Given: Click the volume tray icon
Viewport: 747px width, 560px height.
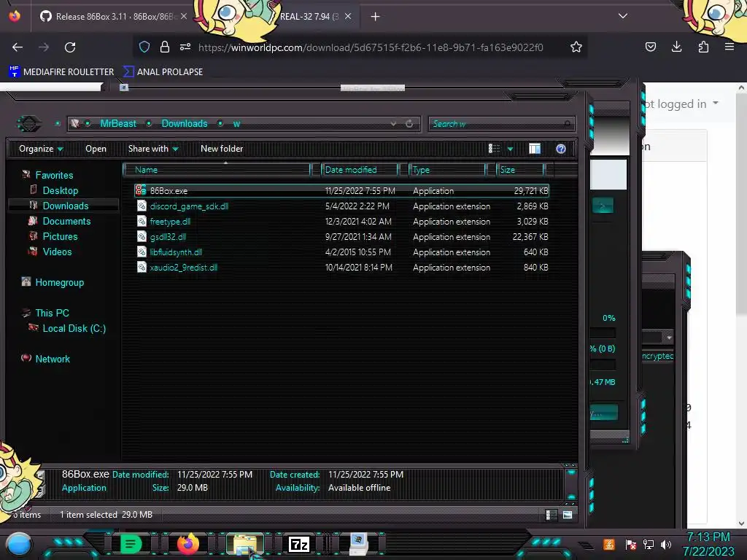Looking at the screenshot, I should point(666,544).
